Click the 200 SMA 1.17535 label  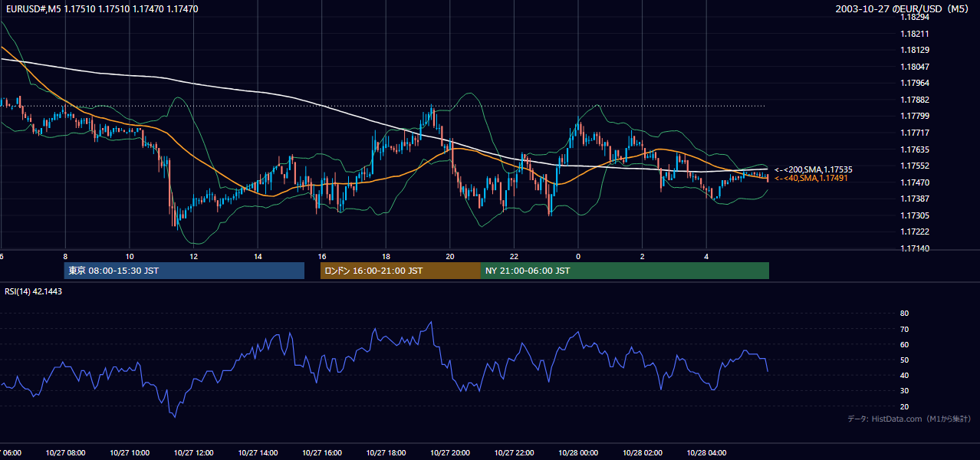click(x=814, y=169)
